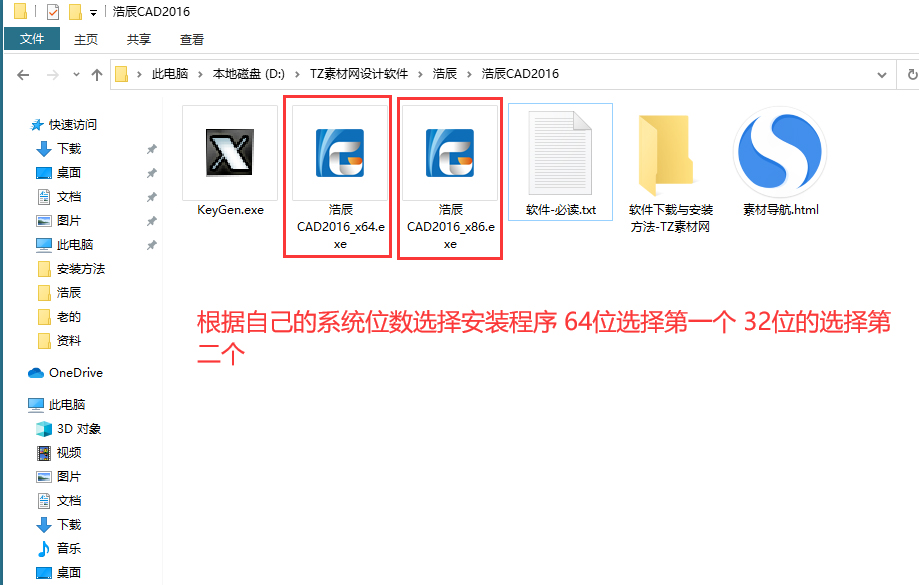Click the OneDrive cloud icon in sidebar
The width and height of the screenshot is (919, 585).
click(36, 373)
